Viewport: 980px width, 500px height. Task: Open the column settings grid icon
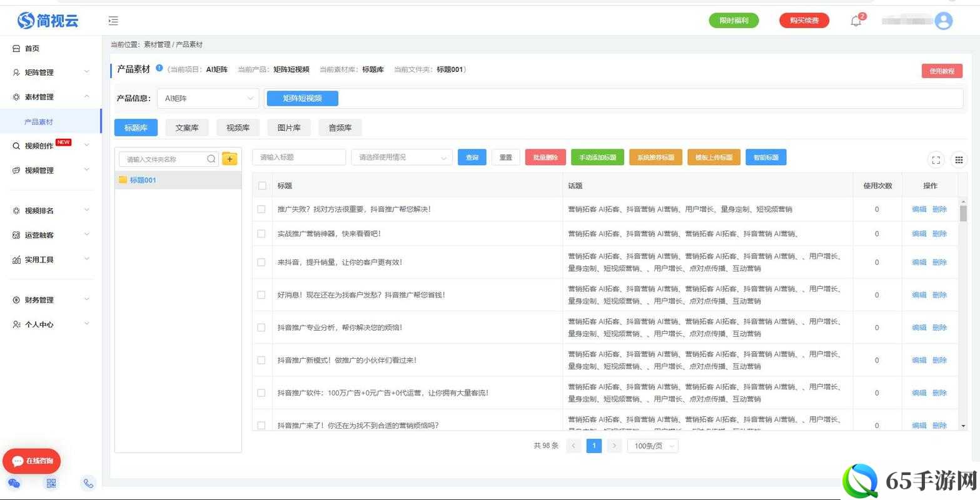959,160
